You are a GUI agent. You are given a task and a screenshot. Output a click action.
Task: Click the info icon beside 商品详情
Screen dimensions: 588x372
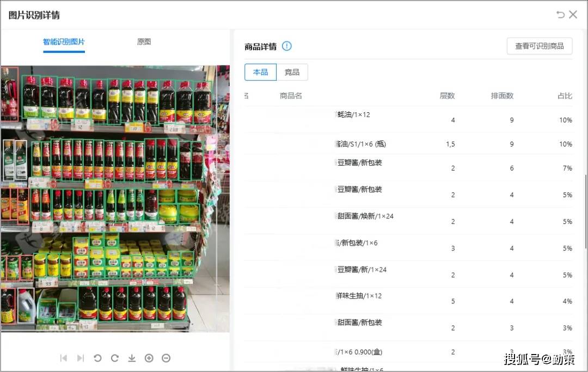click(x=287, y=46)
